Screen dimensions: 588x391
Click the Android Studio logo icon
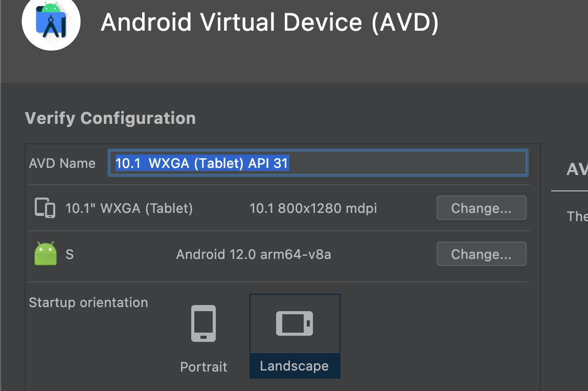tap(51, 22)
